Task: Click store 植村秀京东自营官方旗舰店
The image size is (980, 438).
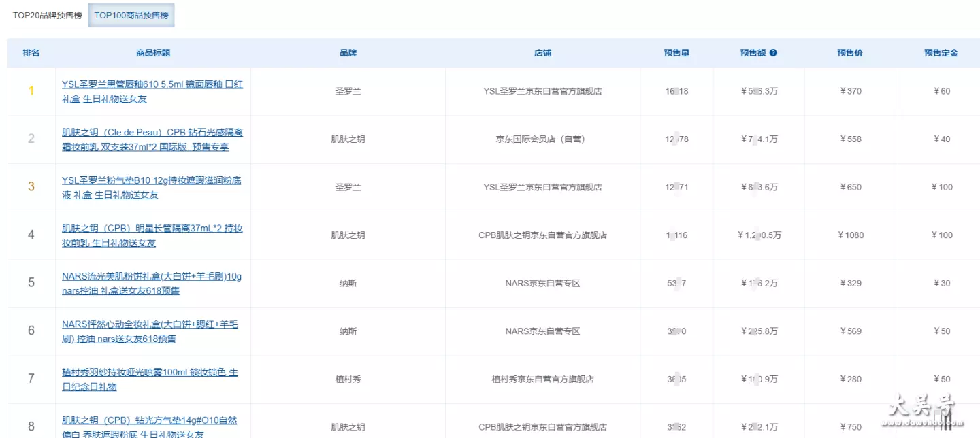Action: [x=542, y=380]
